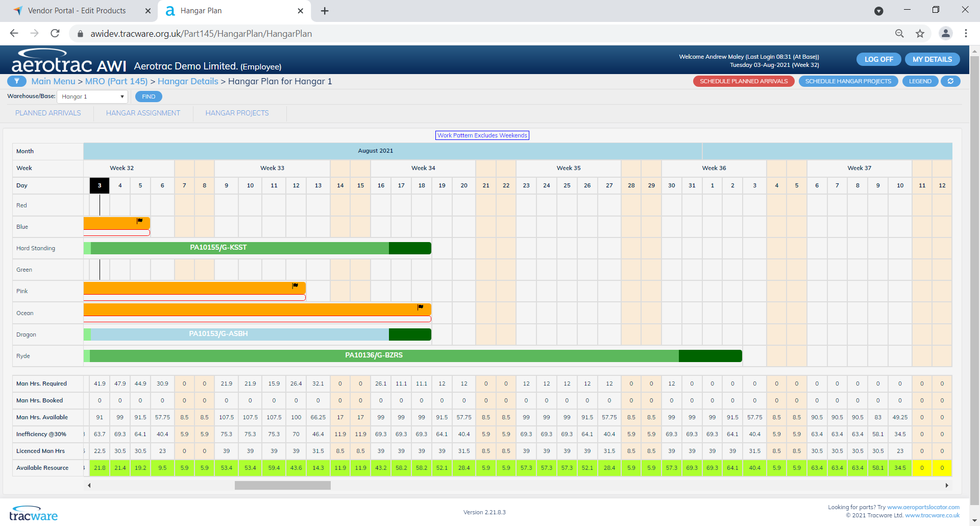Bookmark this page with the star icon
Screen dimensions: 980x526
tap(920, 33)
